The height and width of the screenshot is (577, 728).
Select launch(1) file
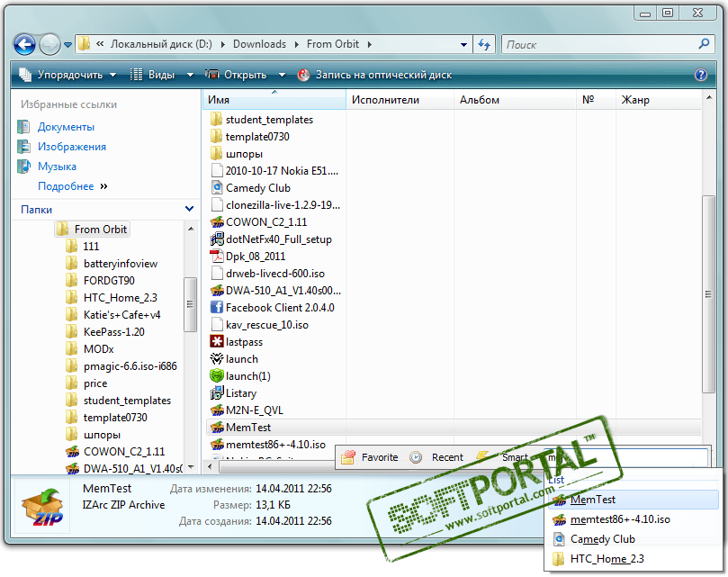pyautogui.click(x=248, y=377)
